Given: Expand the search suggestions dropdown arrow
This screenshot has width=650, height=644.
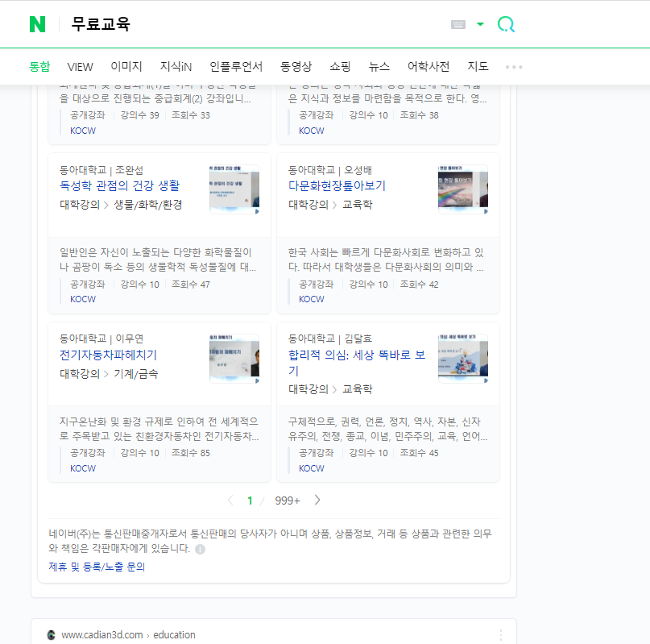Looking at the screenshot, I should [480, 24].
